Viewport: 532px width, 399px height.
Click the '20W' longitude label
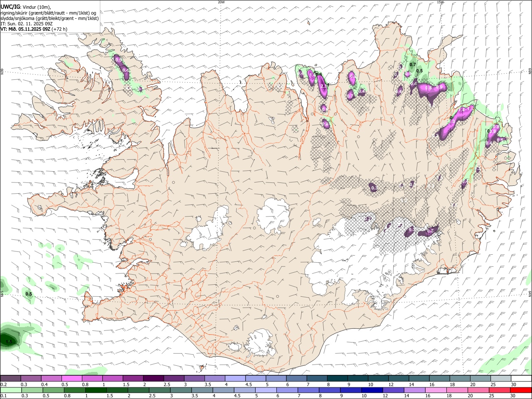(x=221, y=2)
